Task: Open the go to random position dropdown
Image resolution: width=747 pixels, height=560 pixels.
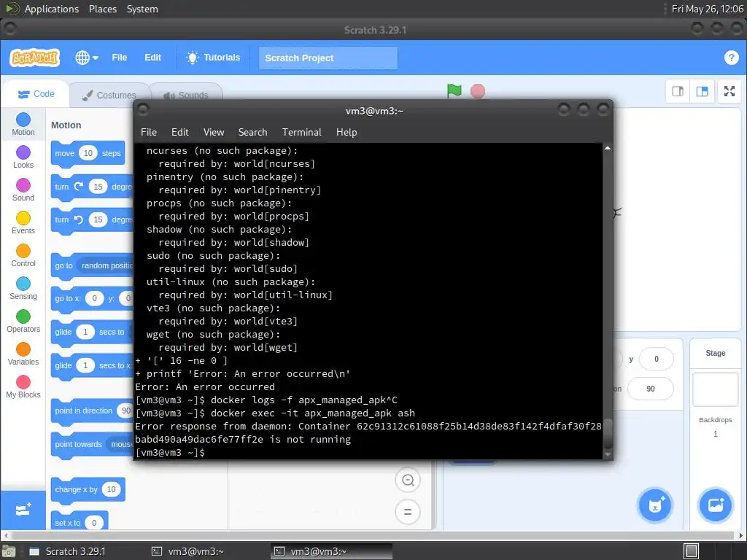Action: [x=107, y=265]
